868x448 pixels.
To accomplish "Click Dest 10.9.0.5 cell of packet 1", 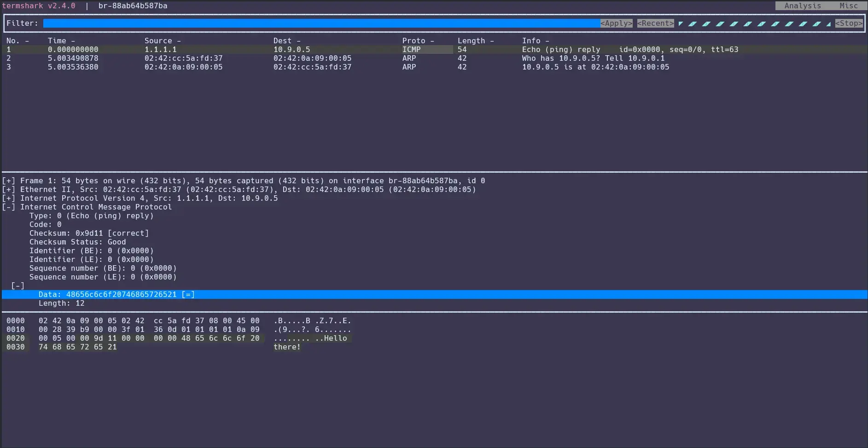I will pyautogui.click(x=291, y=49).
